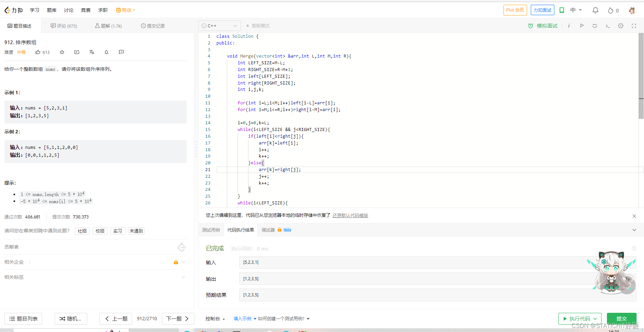Expand the 相关标签 section
This screenshot has width=644, height=332.
point(183,277)
